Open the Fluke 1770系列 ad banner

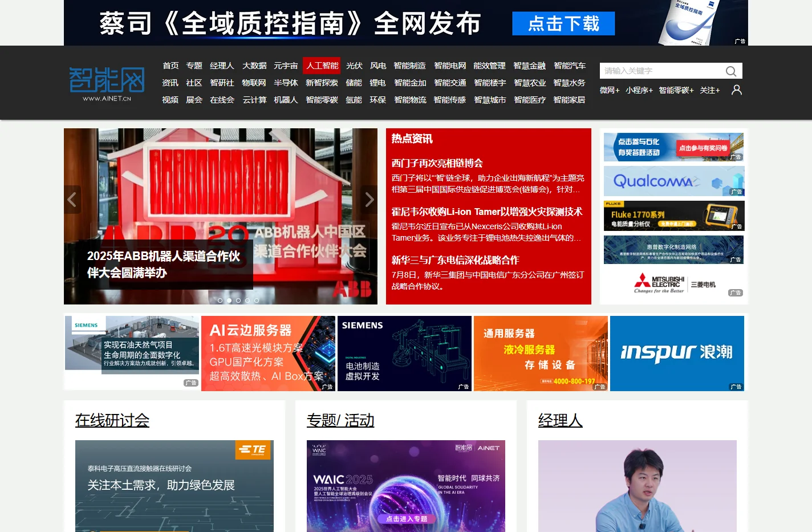674,216
